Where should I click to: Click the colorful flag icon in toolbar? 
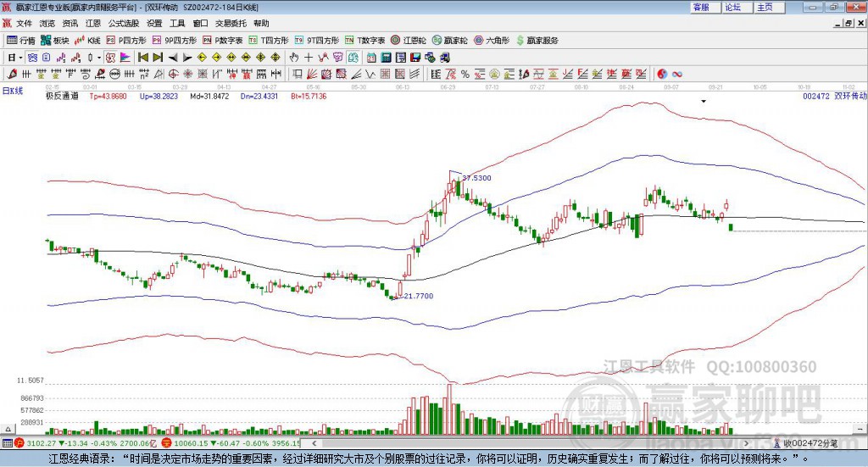tap(125, 58)
